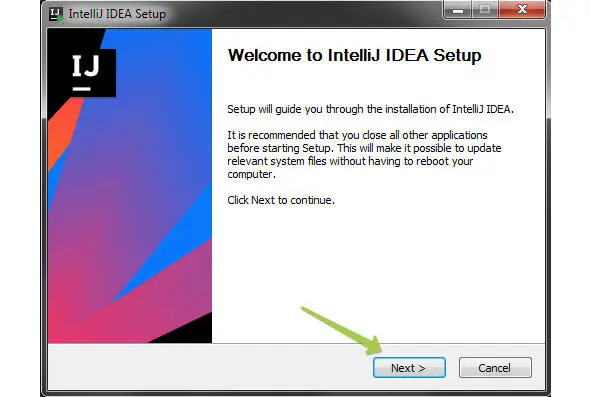This screenshot has width=591, height=397.
Task: Click the empty gray button bar area
Action: pyautogui.click(x=207, y=367)
